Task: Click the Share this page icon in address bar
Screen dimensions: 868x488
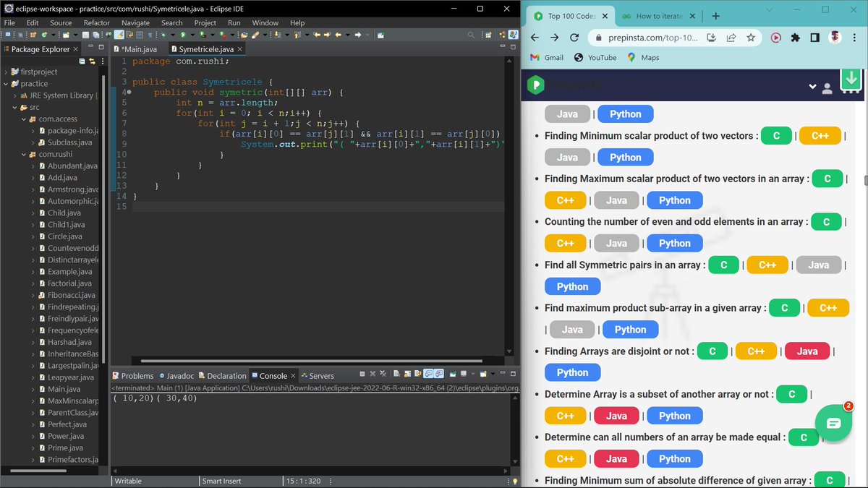Action: [731, 38]
